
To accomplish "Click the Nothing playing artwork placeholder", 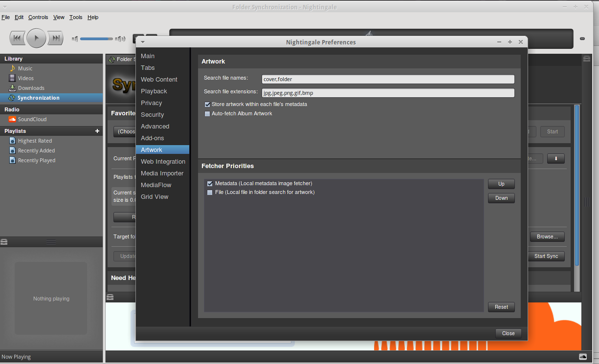I will point(51,299).
